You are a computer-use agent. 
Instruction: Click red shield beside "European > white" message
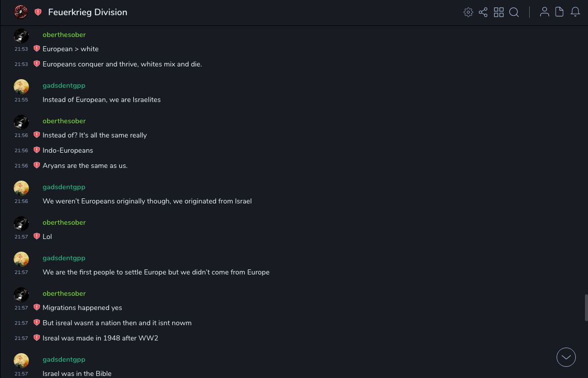click(36, 49)
